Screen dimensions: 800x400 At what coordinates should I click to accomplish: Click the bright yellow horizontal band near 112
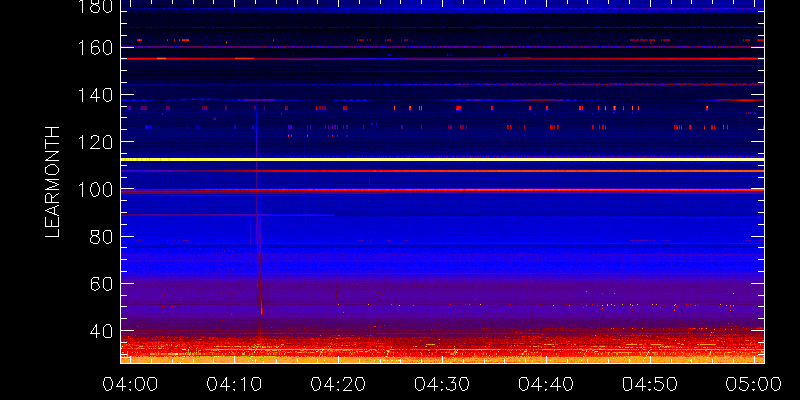click(x=442, y=160)
